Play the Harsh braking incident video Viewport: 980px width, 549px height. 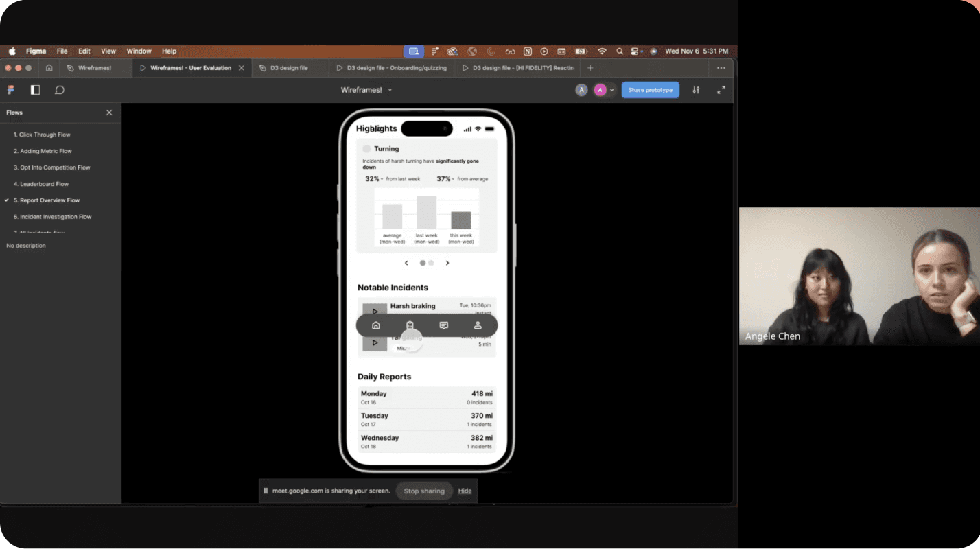point(375,310)
